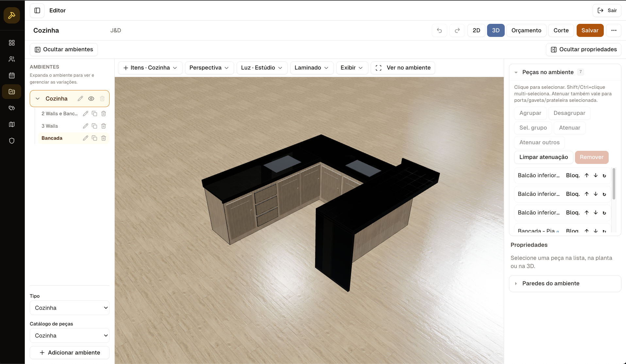Open the shield icon in sidebar
The width and height of the screenshot is (626, 364).
point(12,141)
